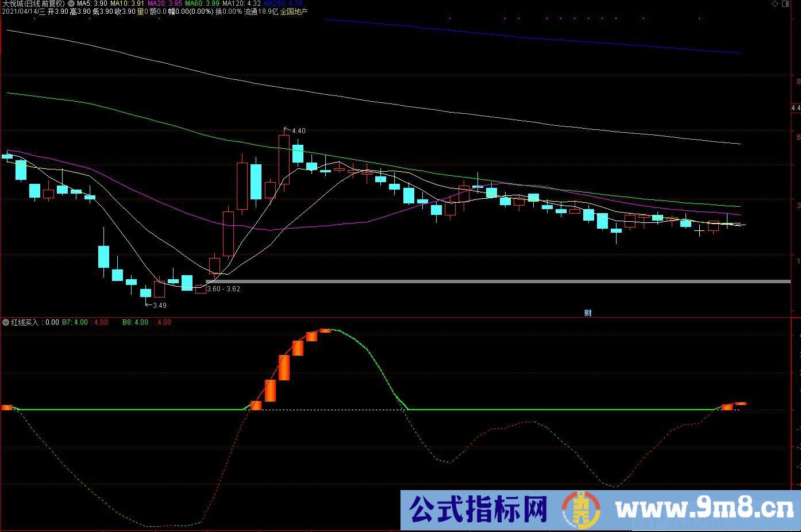Expand the 红线买入 indicator dropdown arrow
Image resolution: width=801 pixels, height=532 pixels.
point(6,322)
